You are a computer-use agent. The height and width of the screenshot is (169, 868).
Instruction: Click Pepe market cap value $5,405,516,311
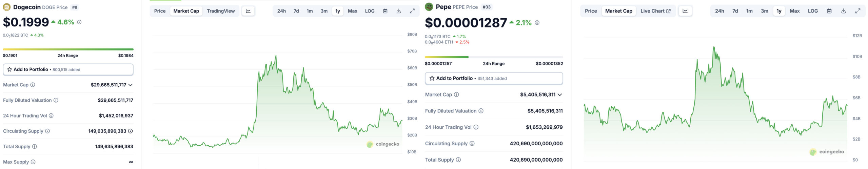(x=538, y=94)
